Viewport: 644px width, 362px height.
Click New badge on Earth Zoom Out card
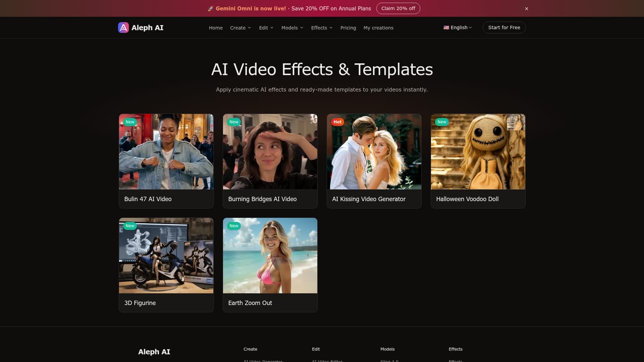pos(234,226)
